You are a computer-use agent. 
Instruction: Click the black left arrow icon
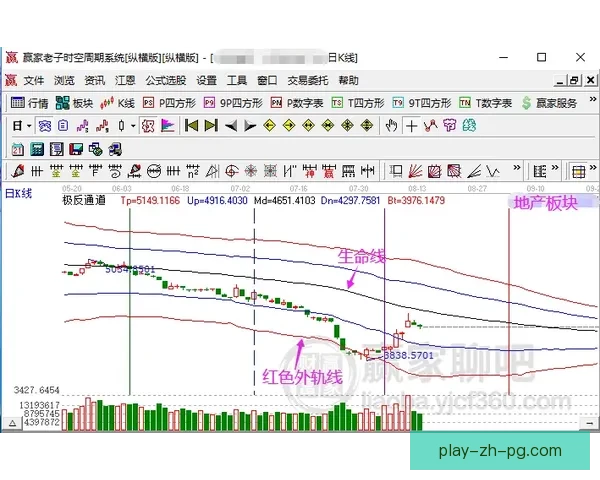click(231, 126)
